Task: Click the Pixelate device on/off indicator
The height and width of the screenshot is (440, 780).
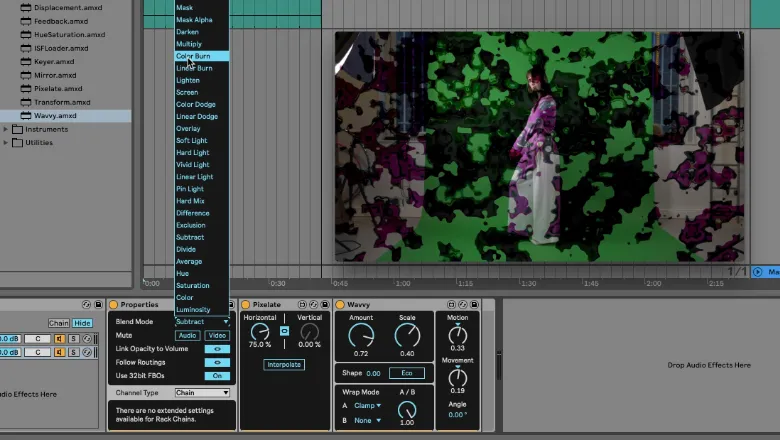Action: tap(246, 304)
